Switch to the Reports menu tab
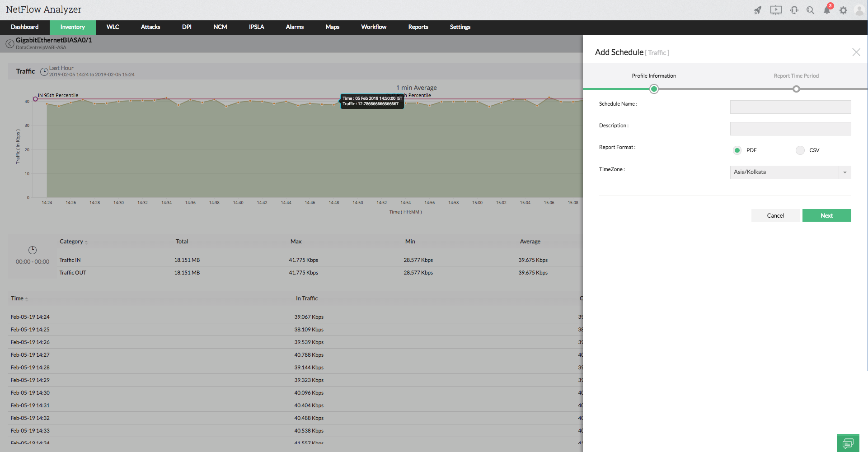868x452 pixels. click(418, 27)
